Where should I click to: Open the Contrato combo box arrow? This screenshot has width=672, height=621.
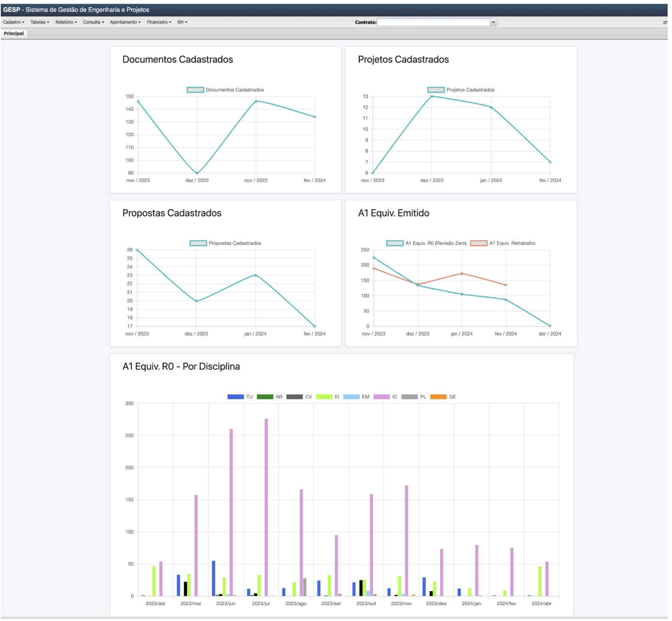coord(493,22)
